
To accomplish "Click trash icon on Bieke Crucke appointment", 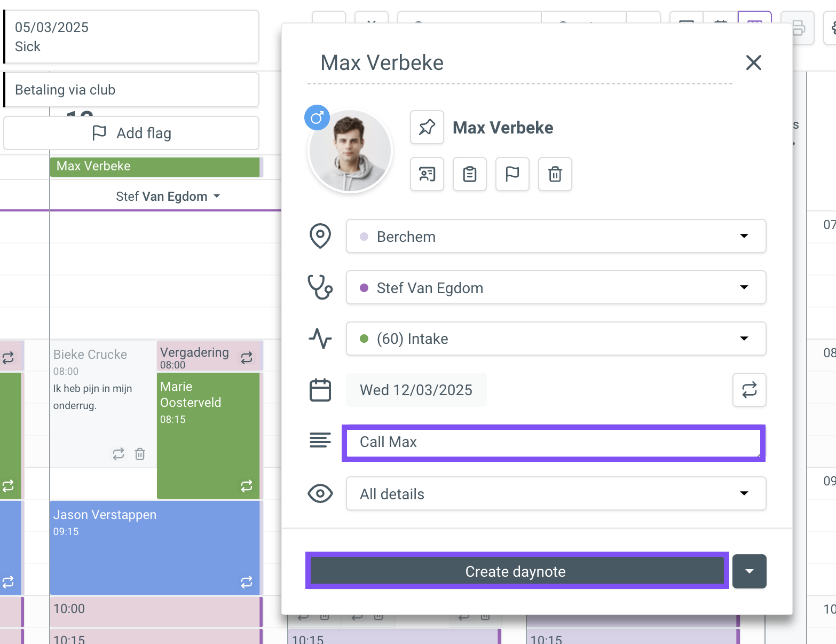I will pos(140,454).
